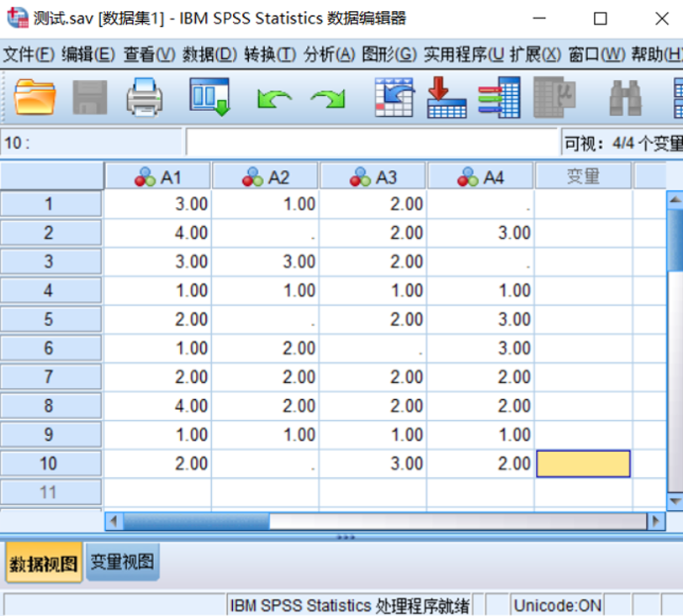Select row header 7
Viewport: 683px width, 616px height.
click(51, 377)
